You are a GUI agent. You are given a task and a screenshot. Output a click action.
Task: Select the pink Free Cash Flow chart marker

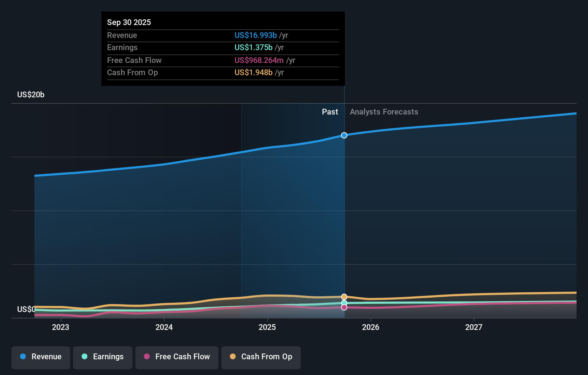[x=344, y=308]
